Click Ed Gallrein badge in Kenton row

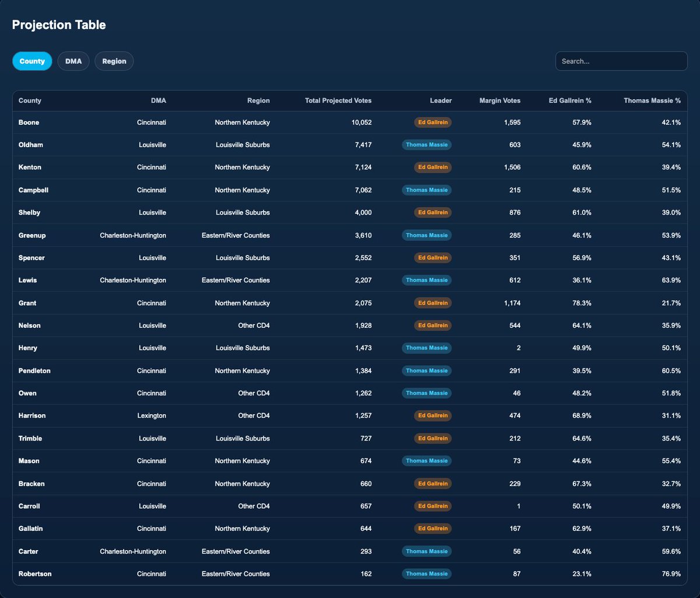(433, 167)
